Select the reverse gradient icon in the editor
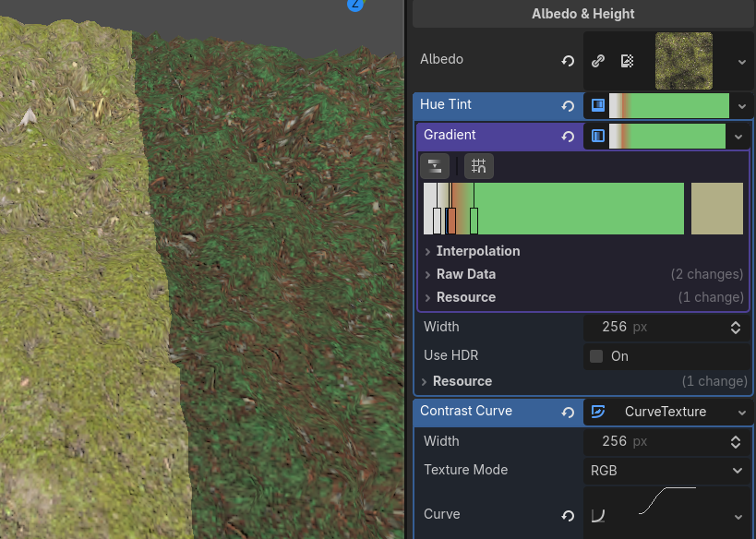756x539 pixels. click(434, 166)
